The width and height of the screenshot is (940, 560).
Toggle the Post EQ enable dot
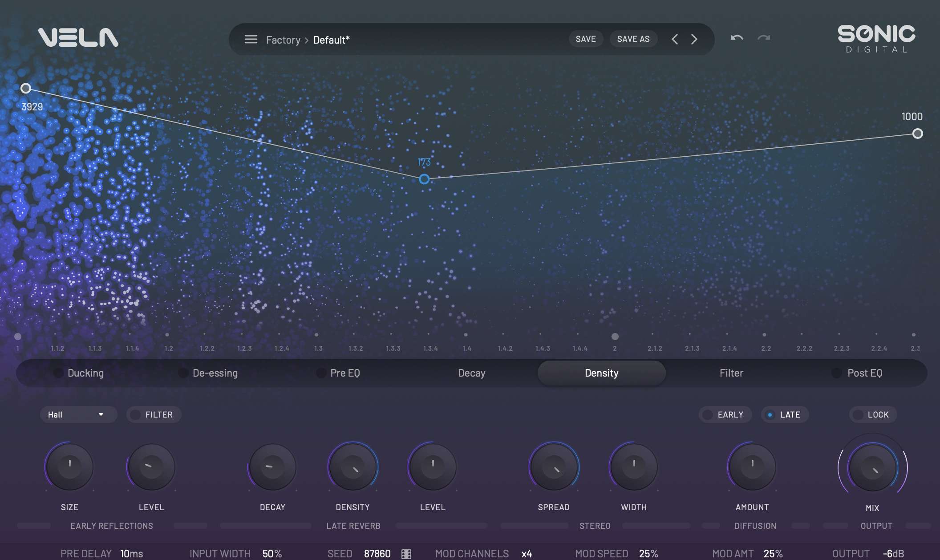point(837,373)
